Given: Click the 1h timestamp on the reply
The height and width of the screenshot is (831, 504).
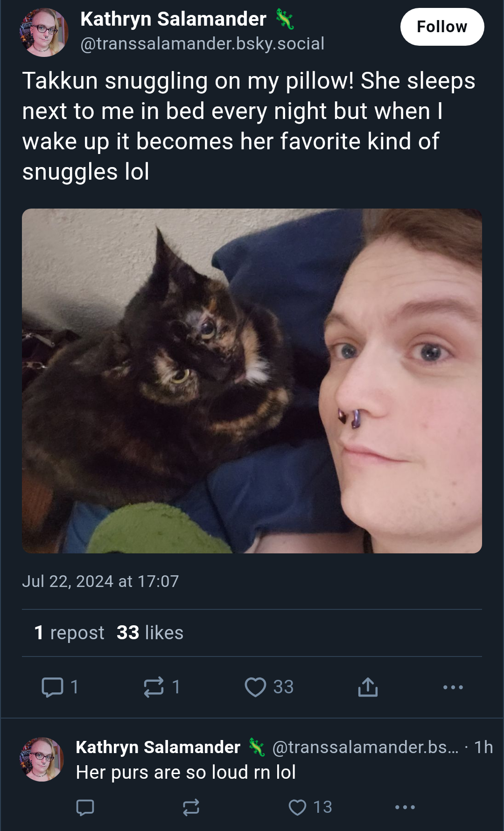Looking at the screenshot, I should (483, 747).
